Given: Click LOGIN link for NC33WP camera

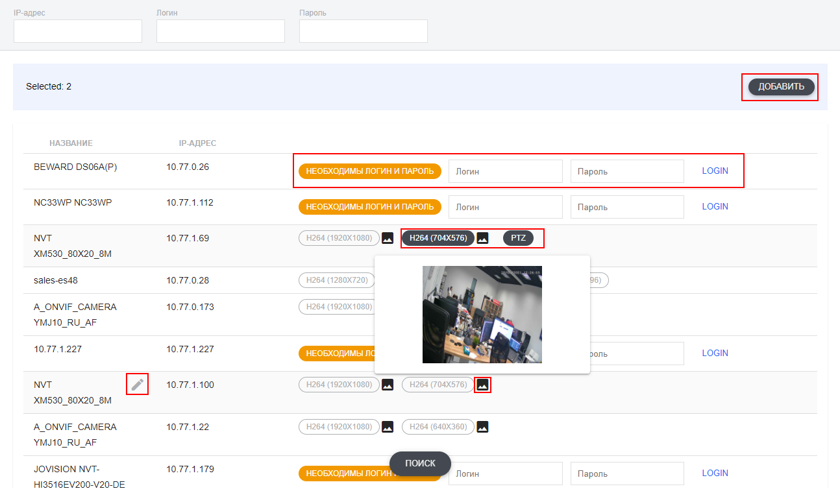Looking at the screenshot, I should pos(715,206).
